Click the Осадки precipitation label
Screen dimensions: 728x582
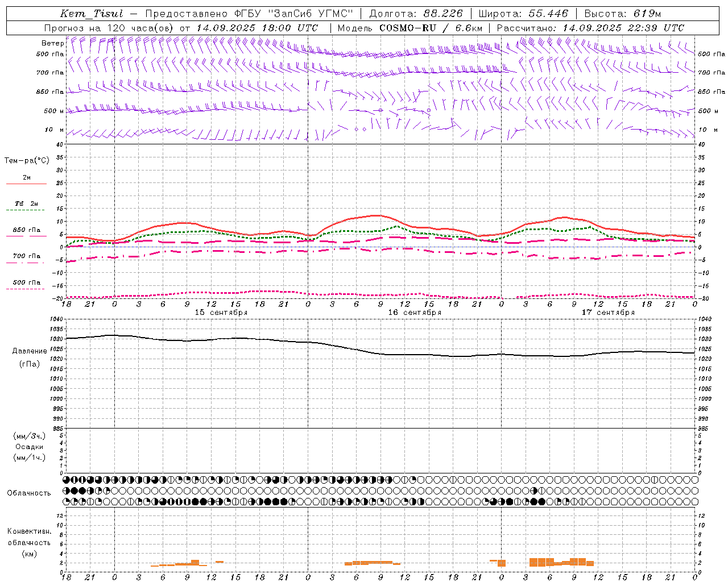pos(30,447)
